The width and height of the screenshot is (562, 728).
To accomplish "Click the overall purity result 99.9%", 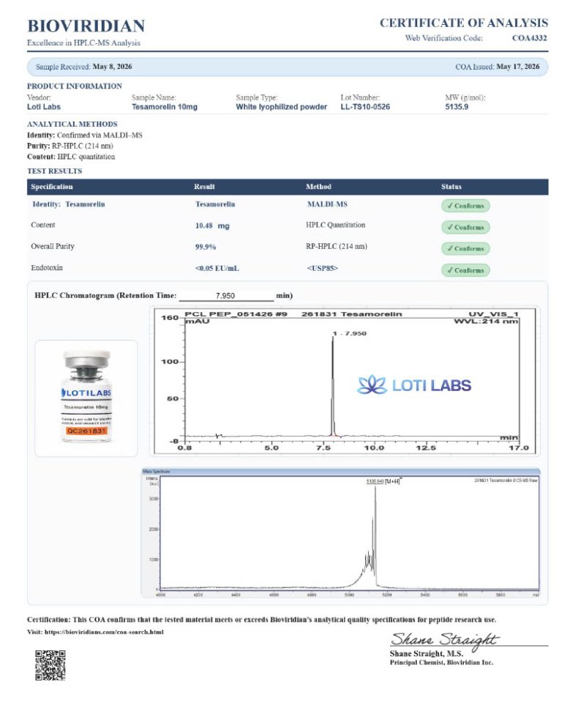I will (x=206, y=247).
